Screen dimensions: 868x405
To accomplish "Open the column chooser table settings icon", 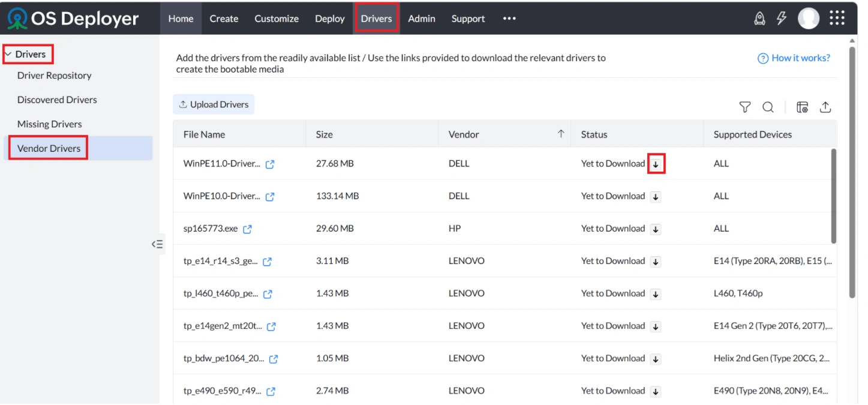I will pyautogui.click(x=802, y=107).
